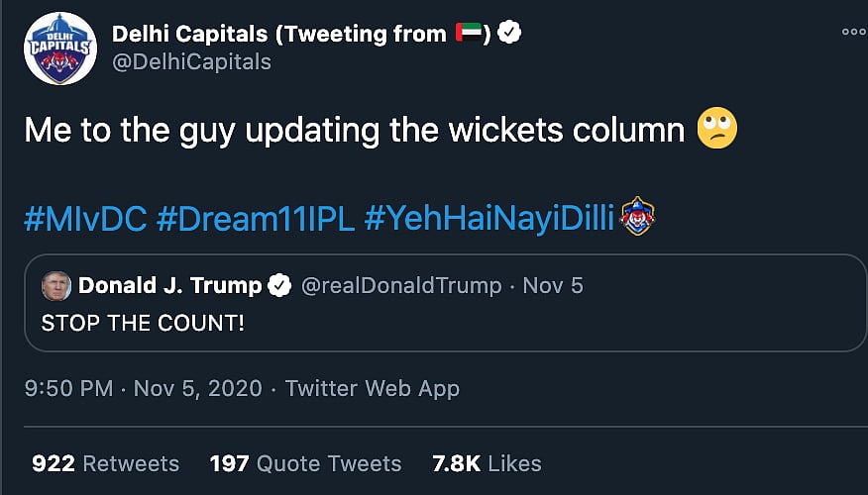This screenshot has height=495, width=868.
Task: Click the Delhi Capitals hashtag emoji icon
Action: [x=636, y=218]
